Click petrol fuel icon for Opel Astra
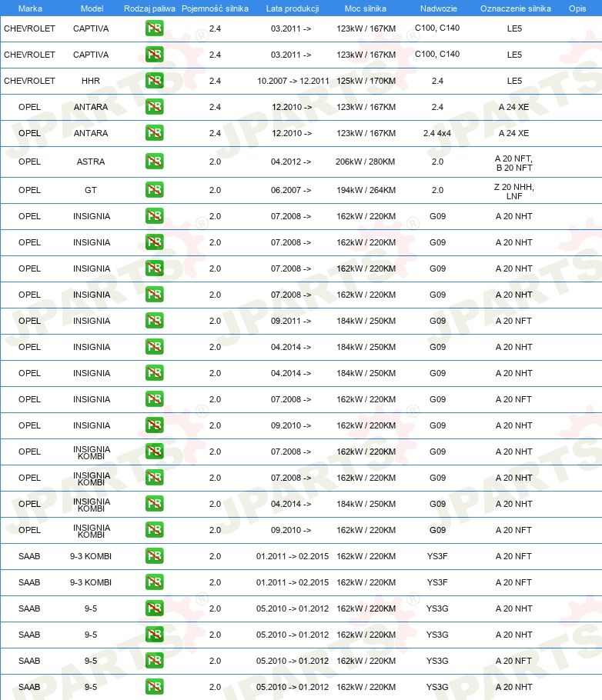This screenshot has width=602, height=700. click(154, 162)
